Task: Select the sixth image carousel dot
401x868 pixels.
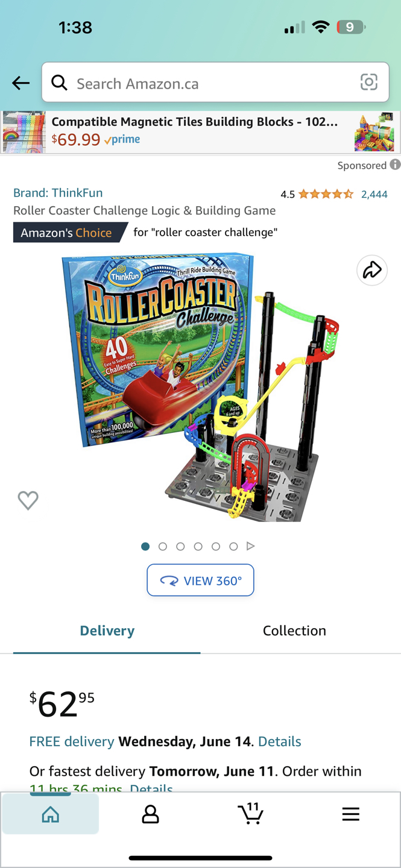Action: click(x=233, y=546)
